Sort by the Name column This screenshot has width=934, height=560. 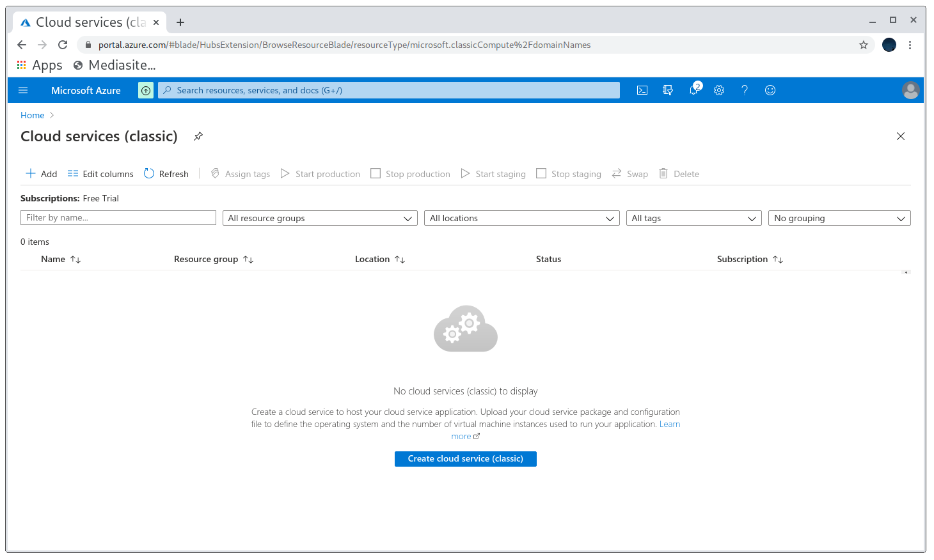click(61, 259)
